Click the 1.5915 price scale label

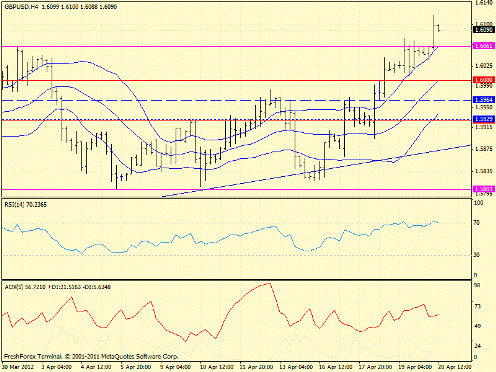(x=483, y=127)
